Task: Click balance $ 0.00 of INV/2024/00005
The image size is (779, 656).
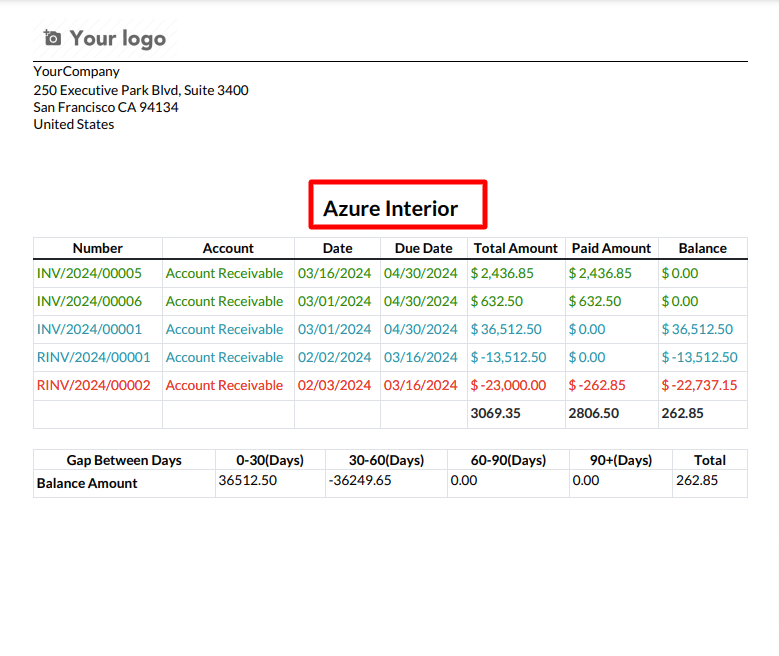Action: [680, 273]
